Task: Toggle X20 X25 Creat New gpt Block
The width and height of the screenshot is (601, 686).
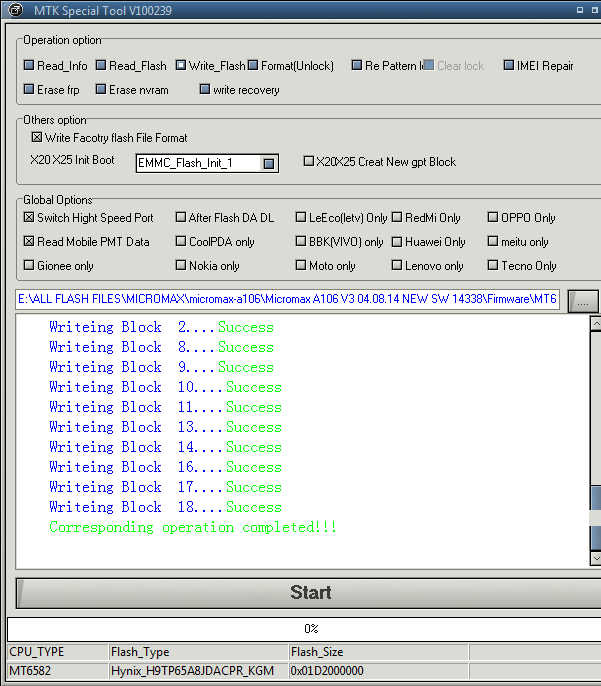Action: pyautogui.click(x=309, y=161)
